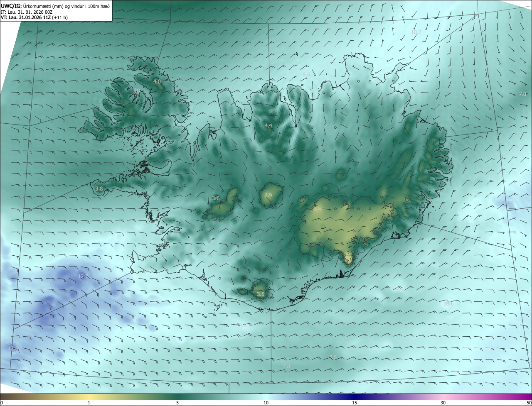Viewport: 532px width, 406px height.
Task: Click the 2.4 label on Vatnajökull
Action: (x=317, y=210)
